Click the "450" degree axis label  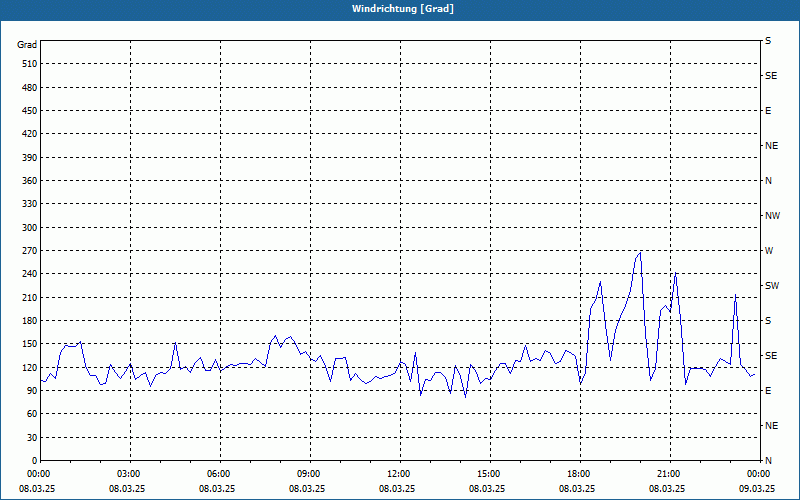pyautogui.click(x=30, y=111)
